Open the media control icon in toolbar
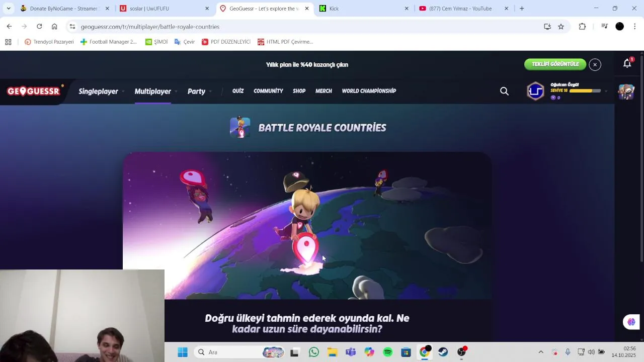The height and width of the screenshot is (362, 644). coord(604,27)
